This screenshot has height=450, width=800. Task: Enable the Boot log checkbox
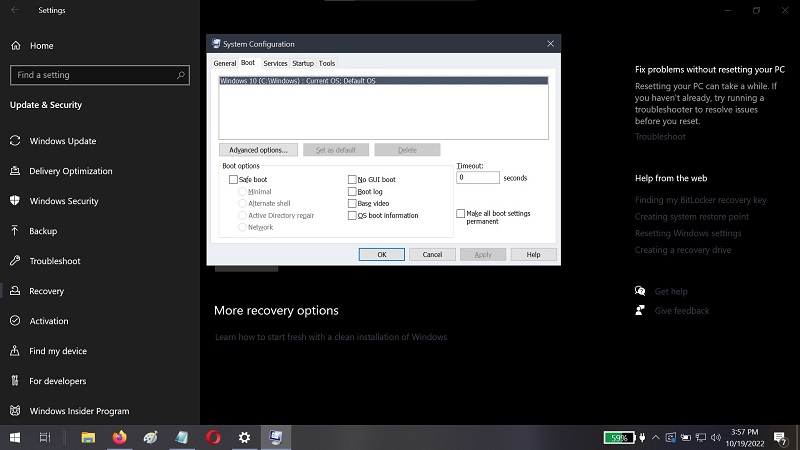[352, 192]
